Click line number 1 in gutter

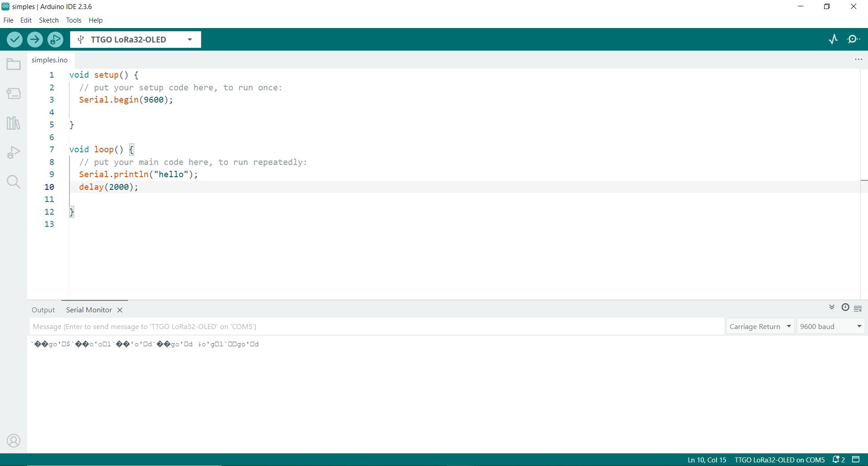point(52,75)
